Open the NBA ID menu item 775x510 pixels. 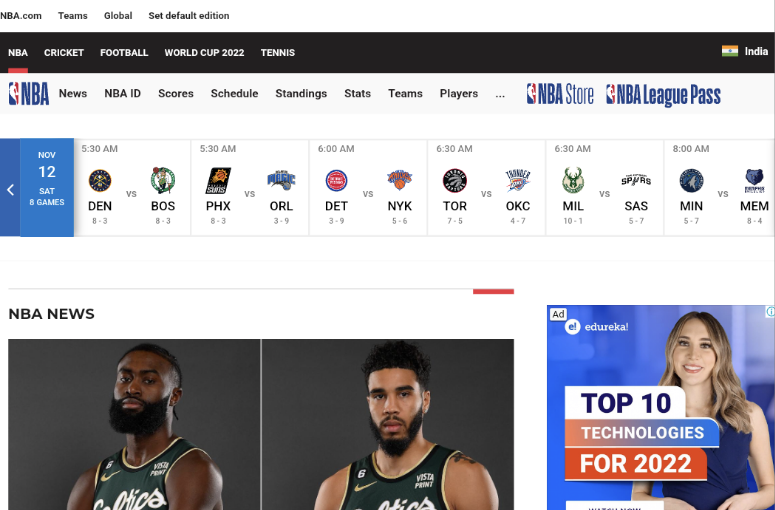[123, 93]
